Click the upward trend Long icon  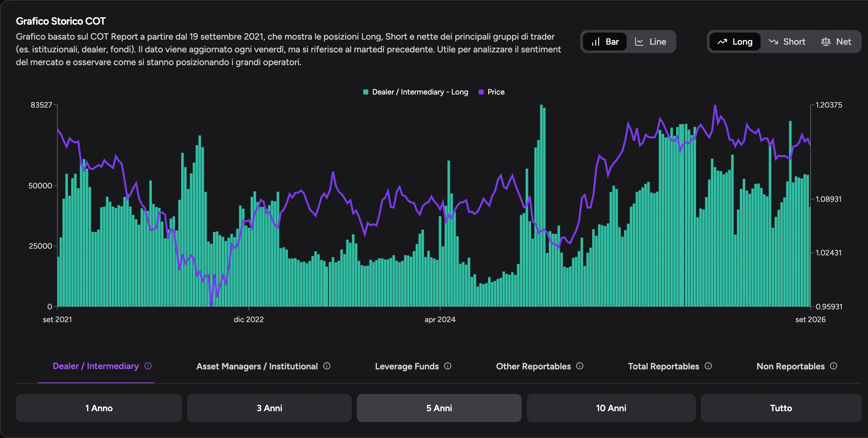click(722, 42)
